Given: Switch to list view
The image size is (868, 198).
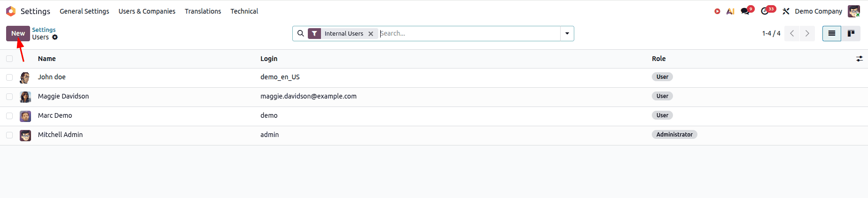Looking at the screenshot, I should click(832, 33).
